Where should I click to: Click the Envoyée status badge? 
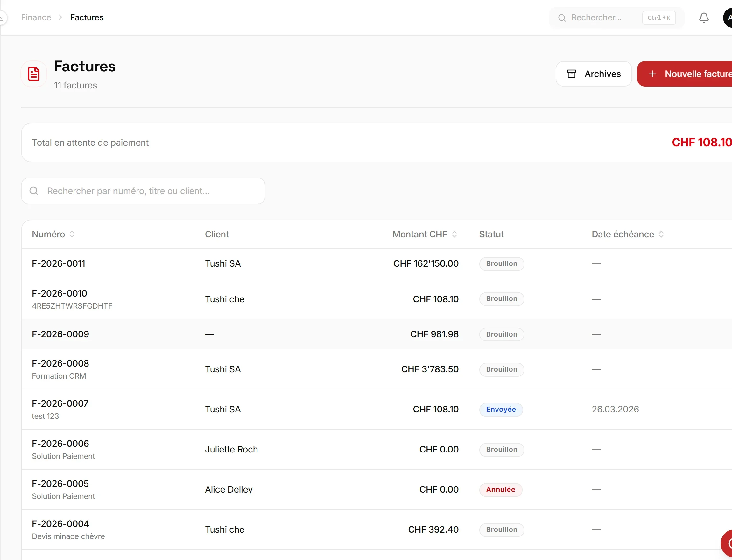click(x=501, y=409)
